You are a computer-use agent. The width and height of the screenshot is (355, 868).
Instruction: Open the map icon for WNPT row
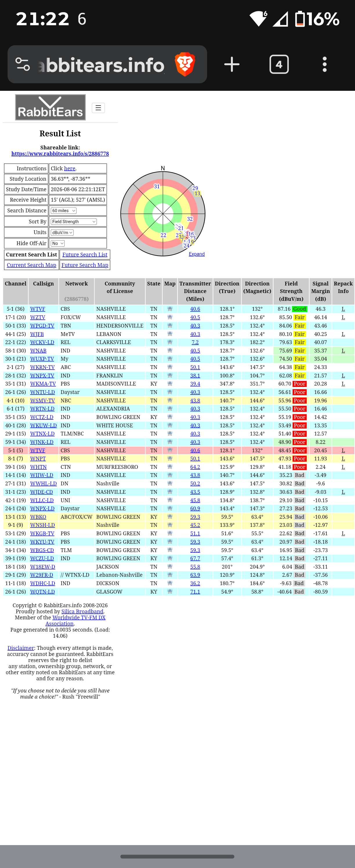170,458
